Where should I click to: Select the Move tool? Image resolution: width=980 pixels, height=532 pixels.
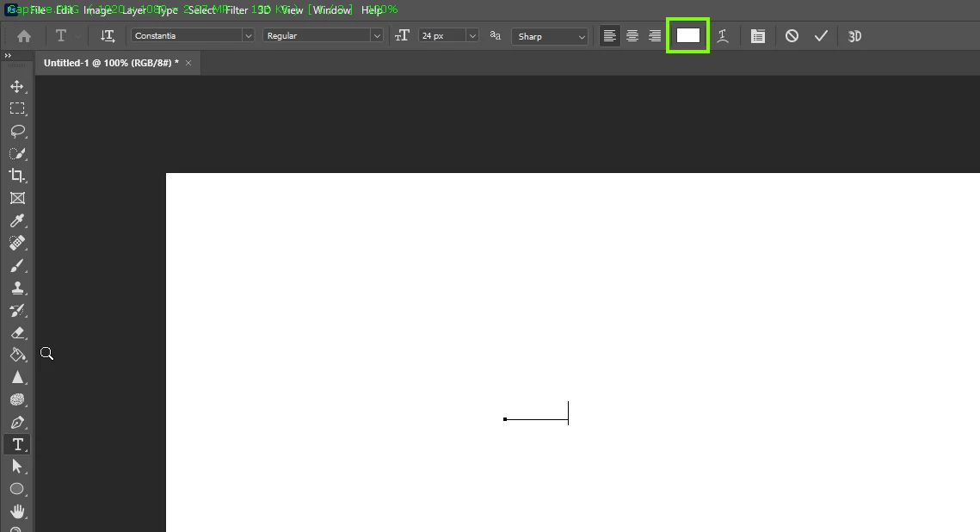(17, 86)
